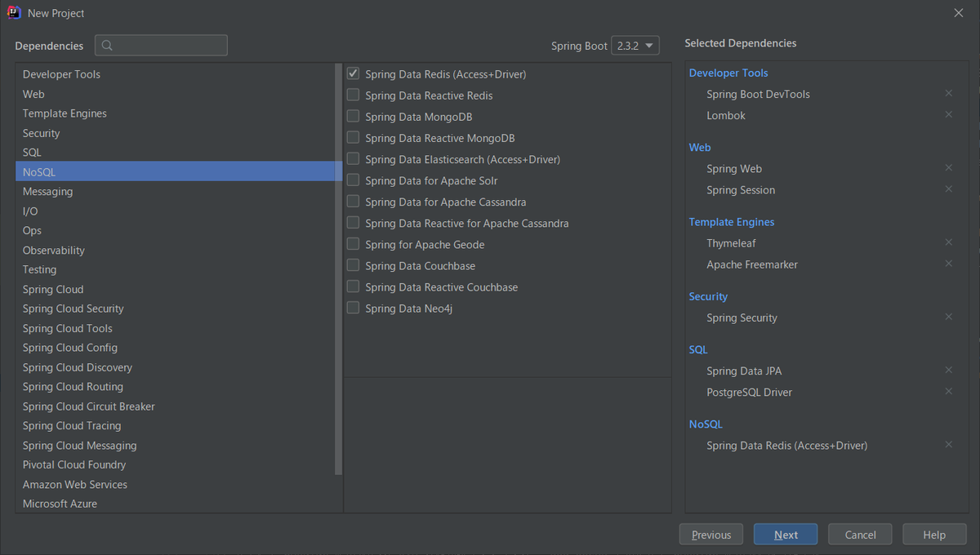The width and height of the screenshot is (980, 555).
Task: Remove Apache Freemarker dependency via its X
Action: [x=948, y=264]
